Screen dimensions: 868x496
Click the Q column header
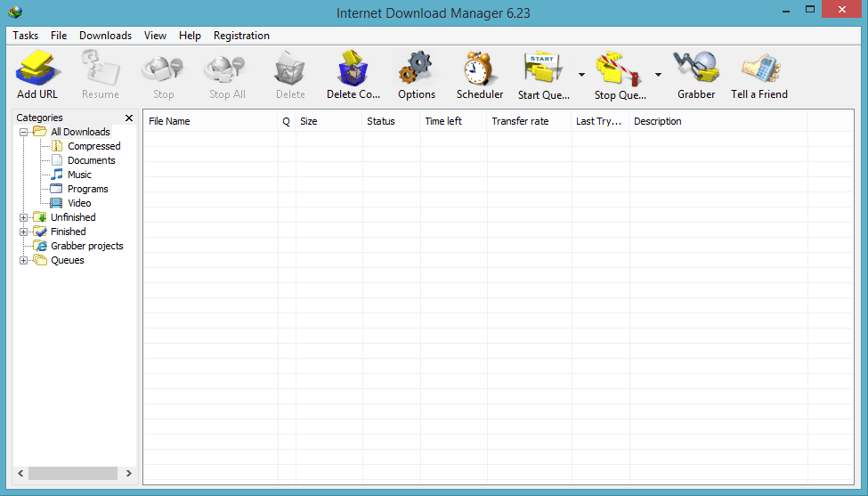(286, 121)
